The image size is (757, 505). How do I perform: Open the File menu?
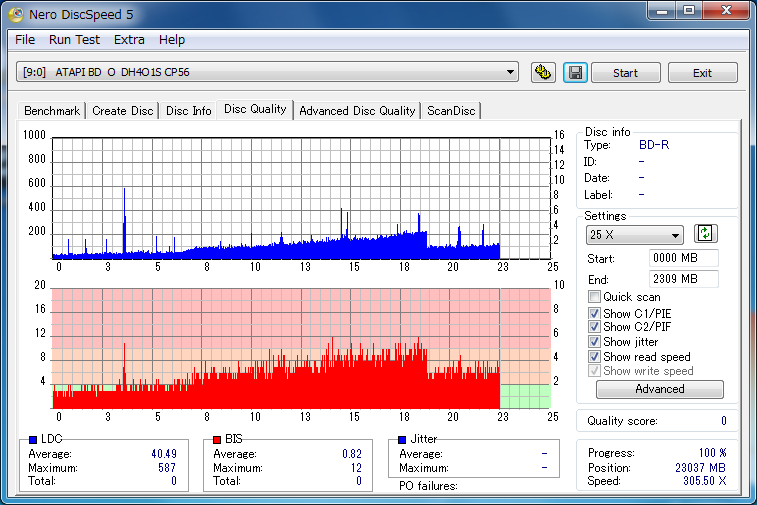[x=25, y=40]
